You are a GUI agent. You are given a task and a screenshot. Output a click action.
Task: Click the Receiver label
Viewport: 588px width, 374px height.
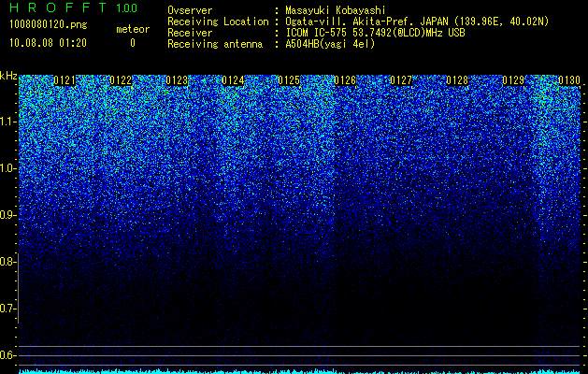coord(190,33)
